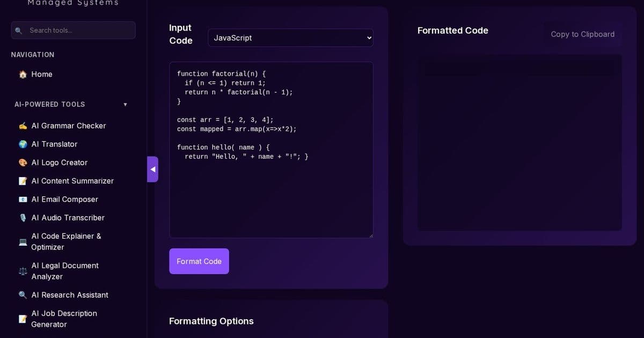Collapse the sidebar with the arrow tab
The width and height of the screenshot is (644, 338).
tap(153, 169)
